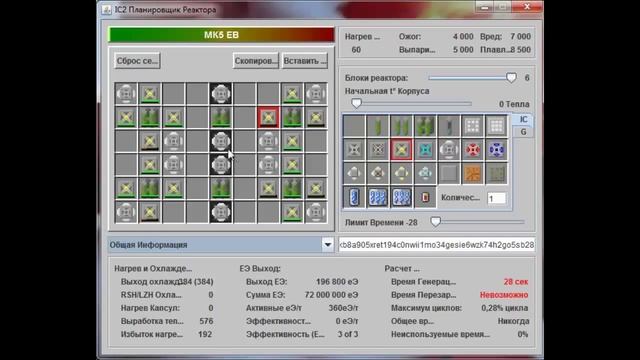
Task: Select the dual uranium cell in palette
Action: pos(401,126)
